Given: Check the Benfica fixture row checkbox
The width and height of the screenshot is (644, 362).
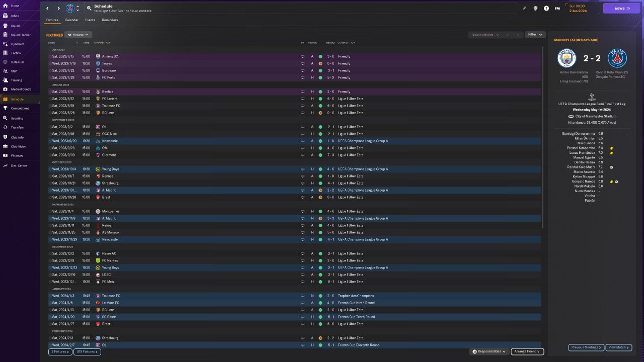Looking at the screenshot, I should [x=50, y=92].
